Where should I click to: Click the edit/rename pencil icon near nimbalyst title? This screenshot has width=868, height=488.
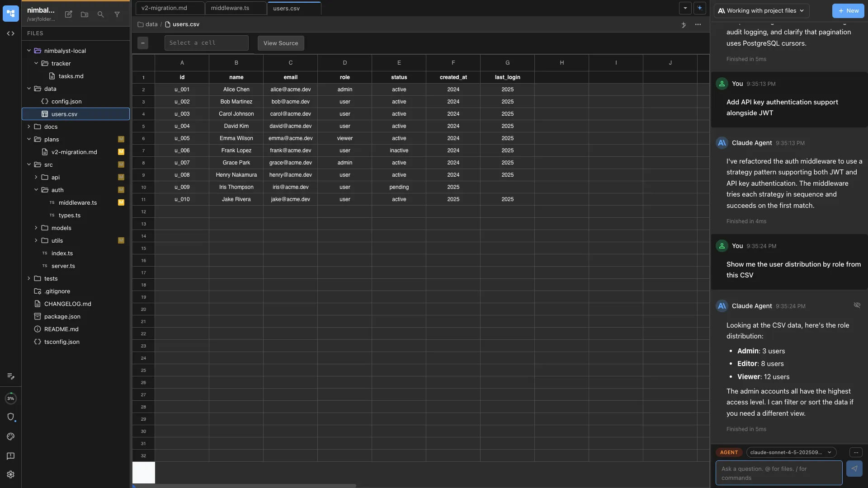68,14
